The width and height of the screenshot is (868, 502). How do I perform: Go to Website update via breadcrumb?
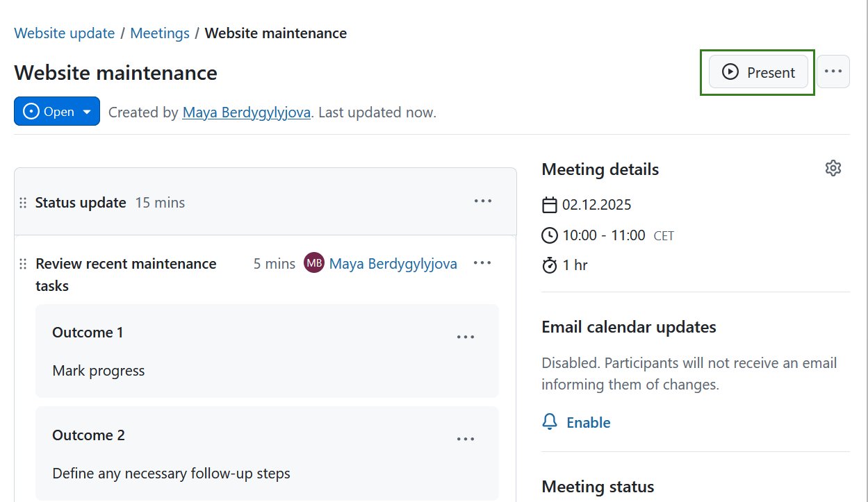coord(64,33)
